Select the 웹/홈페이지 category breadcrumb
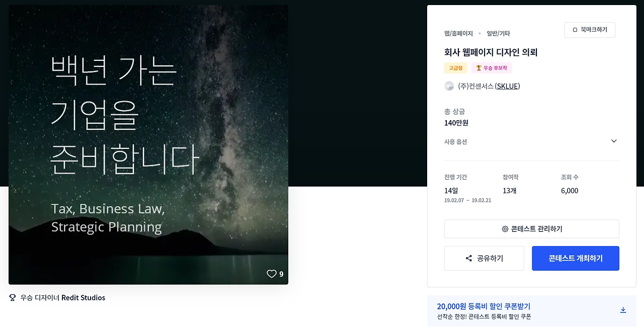Screen dimensions: 644x332 (458, 34)
